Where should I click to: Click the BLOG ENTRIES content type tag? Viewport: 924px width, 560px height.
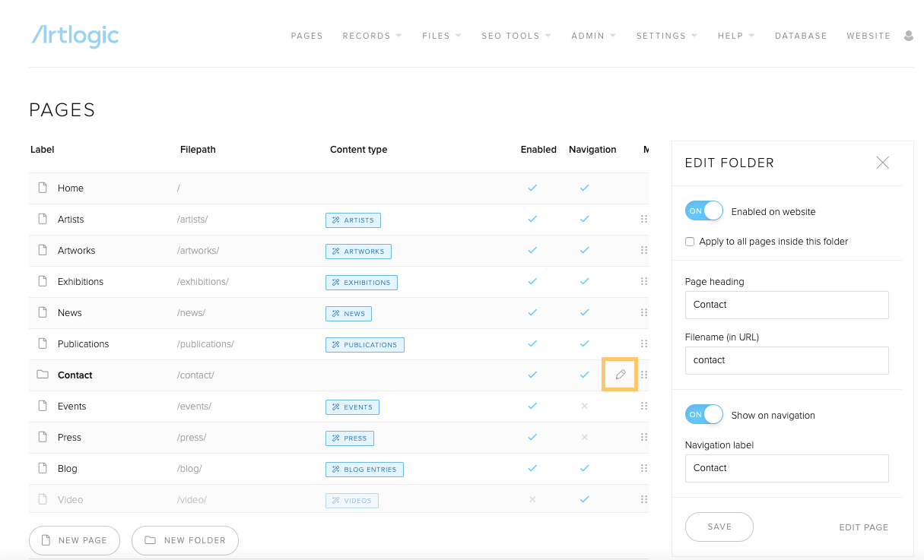pos(364,470)
